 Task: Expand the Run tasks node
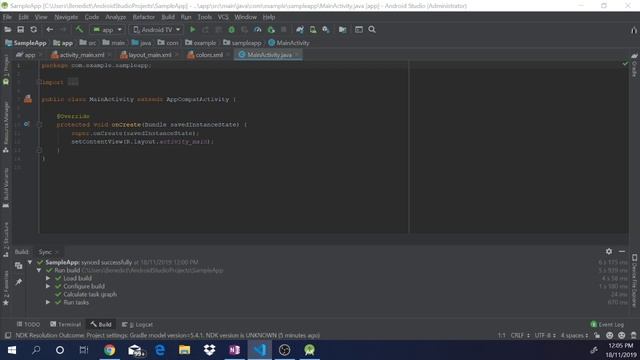click(x=48, y=302)
